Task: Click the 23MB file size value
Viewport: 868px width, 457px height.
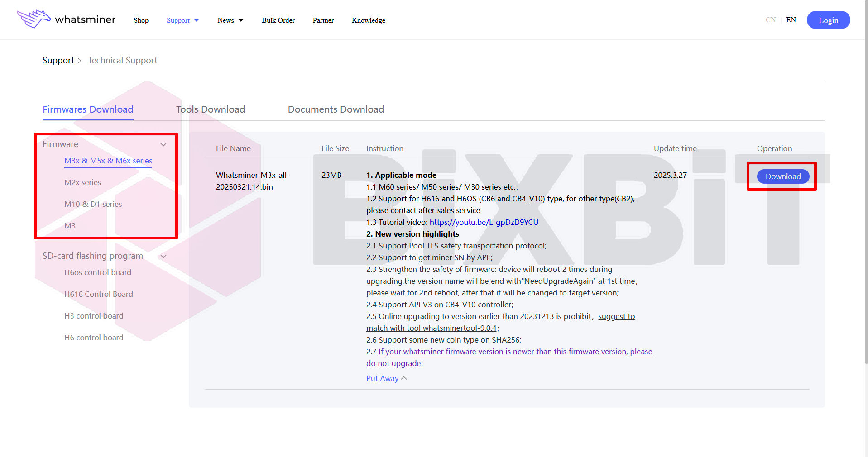Action: pyautogui.click(x=331, y=175)
